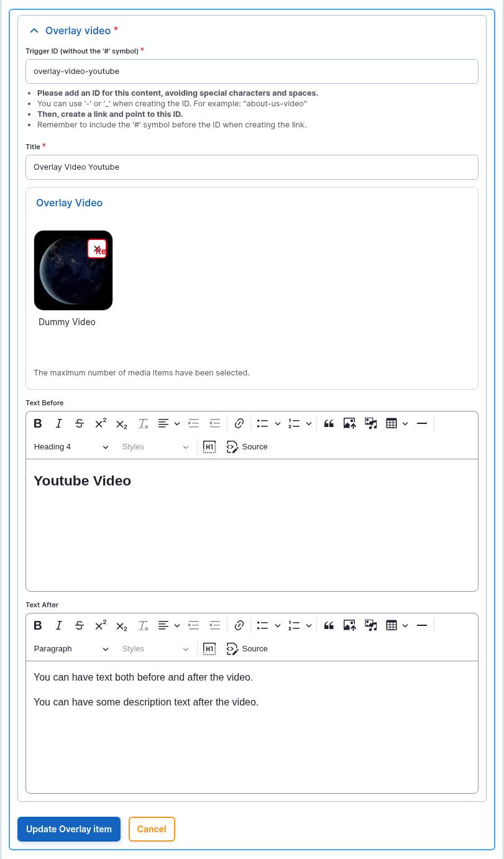
Task: Toggle Strikethrough in Text After editor
Action: (x=80, y=625)
